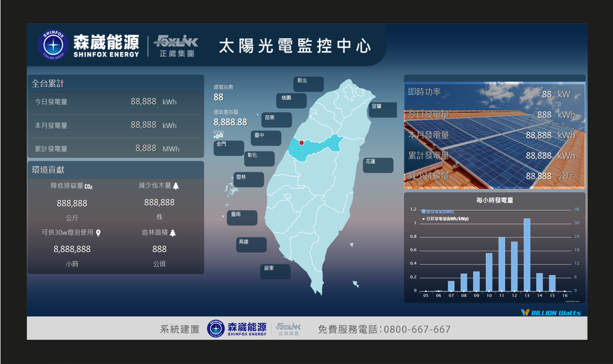Click the CO2 icon beside 降低排碳量
613x364 pixels.
coord(88,186)
